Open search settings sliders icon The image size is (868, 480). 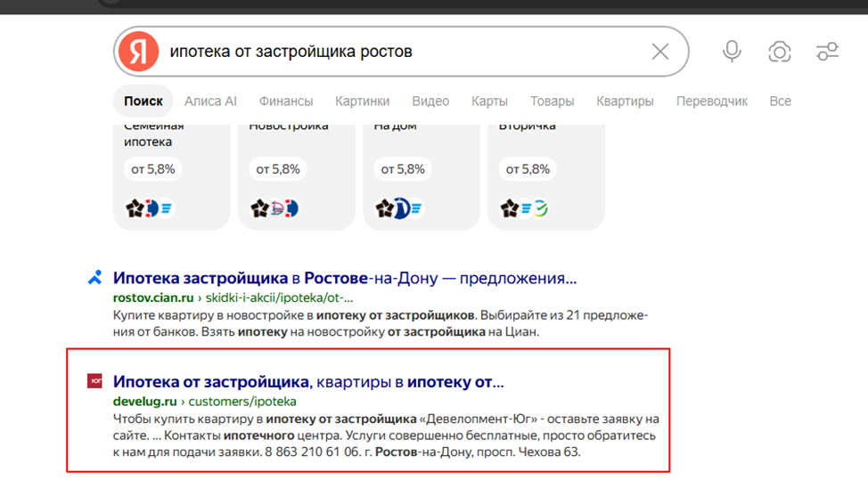[x=827, y=52]
